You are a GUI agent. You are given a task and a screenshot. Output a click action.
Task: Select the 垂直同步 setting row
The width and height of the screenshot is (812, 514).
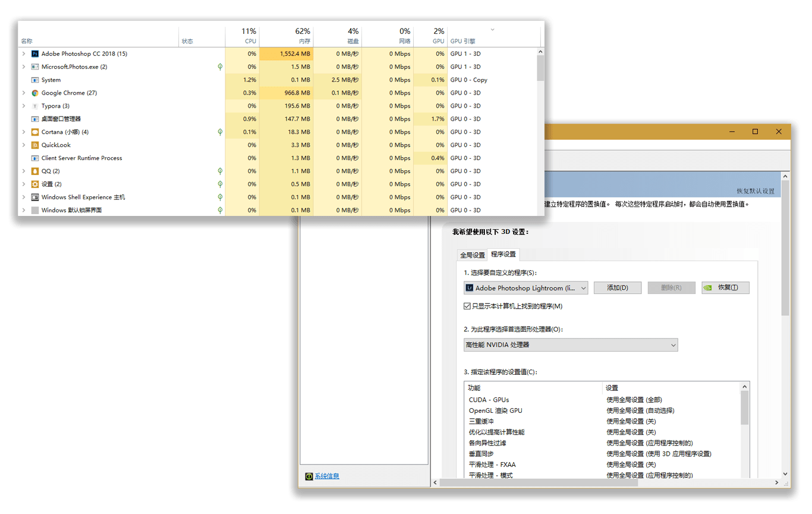tap(602, 453)
